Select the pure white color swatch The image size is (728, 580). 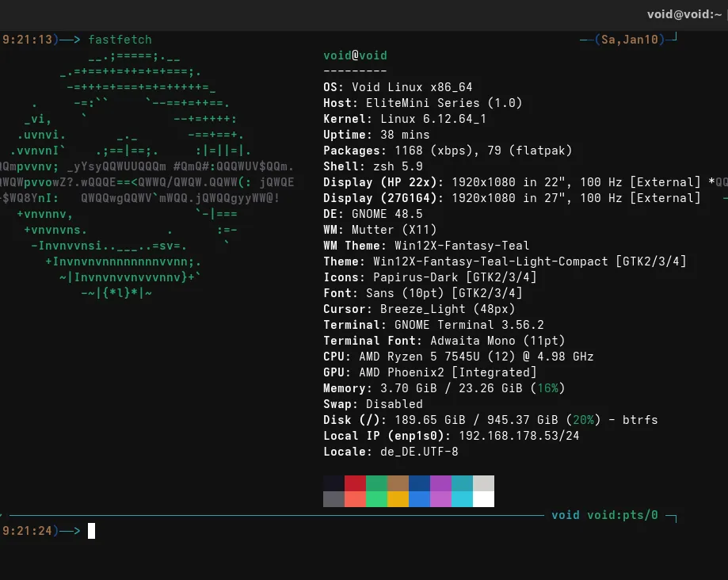(483, 499)
